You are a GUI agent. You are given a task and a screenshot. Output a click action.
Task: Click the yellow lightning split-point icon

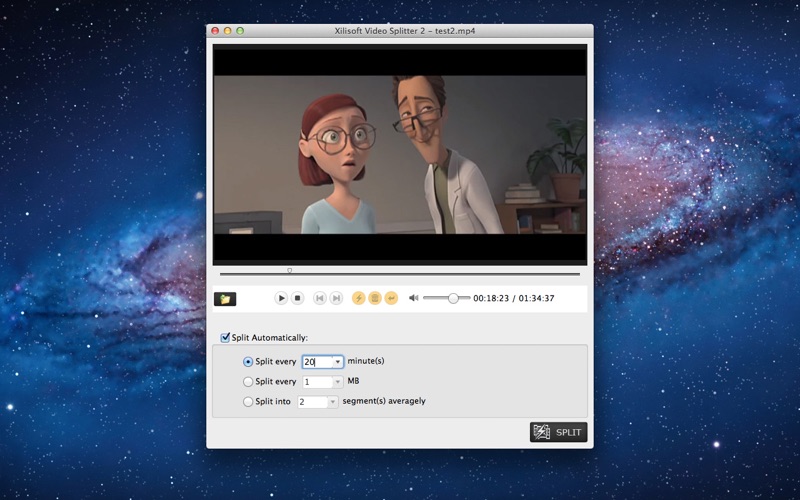[359, 298]
